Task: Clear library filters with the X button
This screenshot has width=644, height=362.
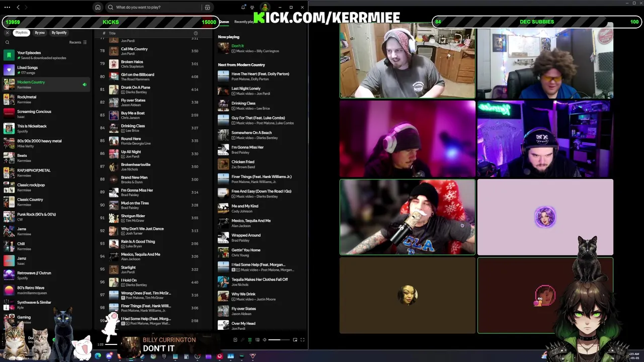Action: point(7,33)
